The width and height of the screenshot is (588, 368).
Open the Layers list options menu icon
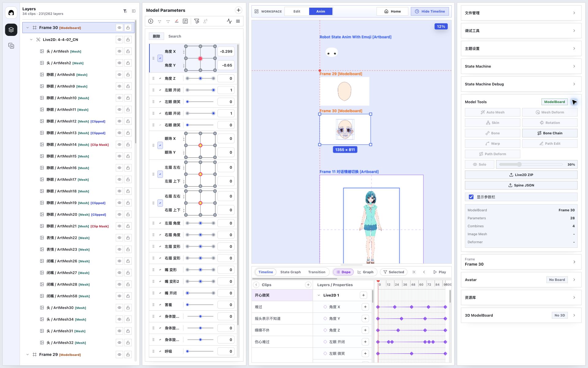coord(134,11)
